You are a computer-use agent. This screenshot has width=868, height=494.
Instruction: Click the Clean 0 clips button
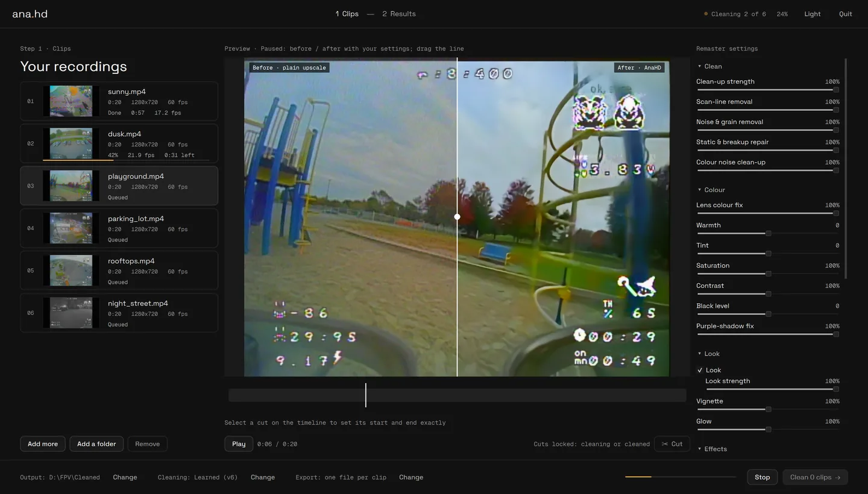coord(815,477)
